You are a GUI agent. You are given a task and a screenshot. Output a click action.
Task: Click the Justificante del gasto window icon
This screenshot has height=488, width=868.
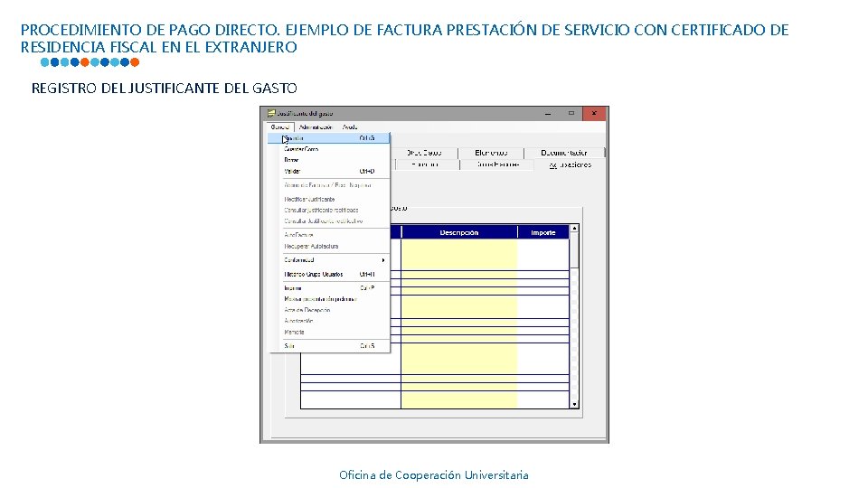270,113
